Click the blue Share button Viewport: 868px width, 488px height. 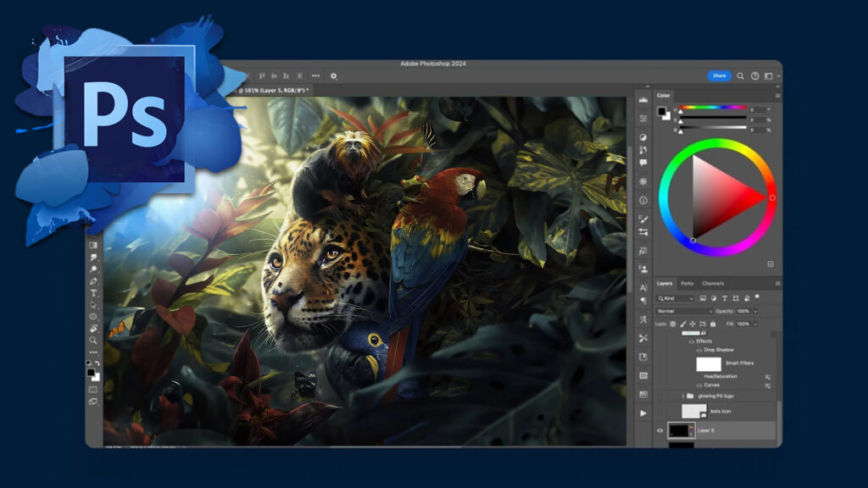coord(719,75)
